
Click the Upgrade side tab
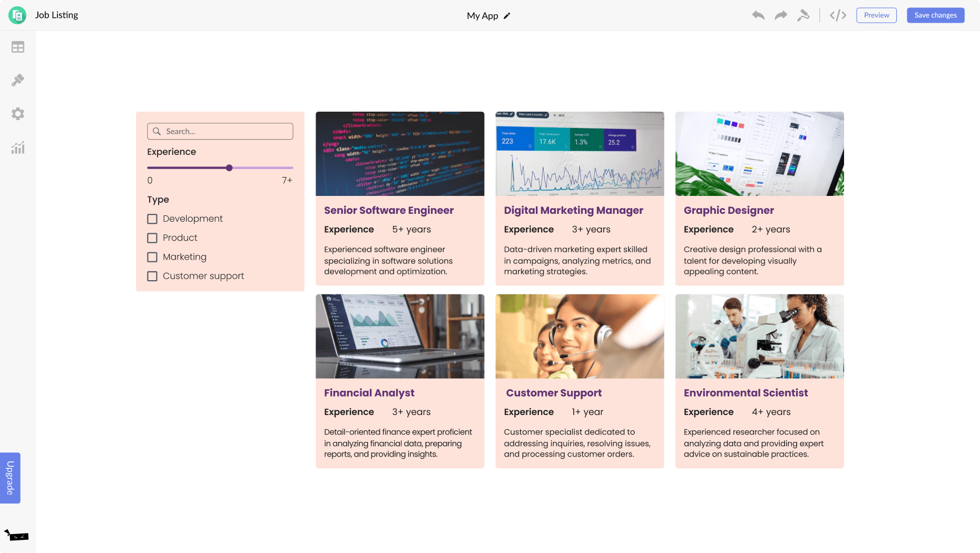tap(10, 478)
